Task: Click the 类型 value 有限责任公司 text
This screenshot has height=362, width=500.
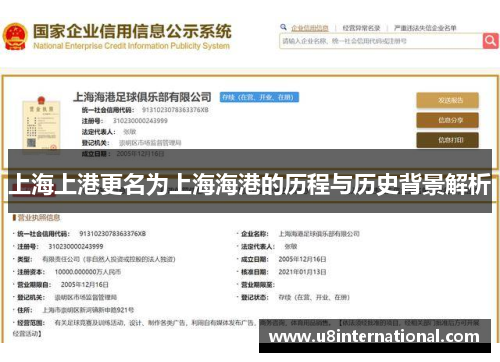Action: [109, 259]
